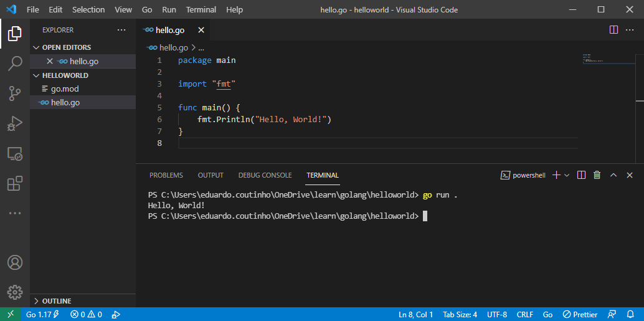Select hello.go in HELLOWORLD folder tree

pyautogui.click(x=83, y=102)
